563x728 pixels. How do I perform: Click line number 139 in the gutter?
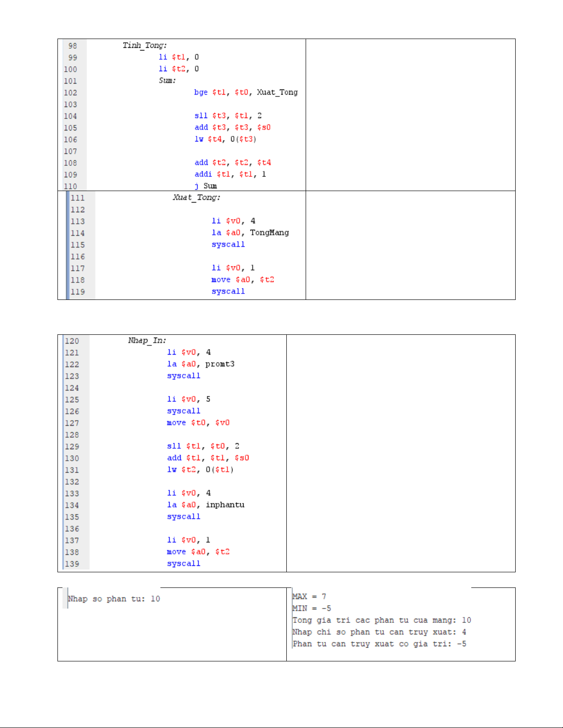click(72, 564)
